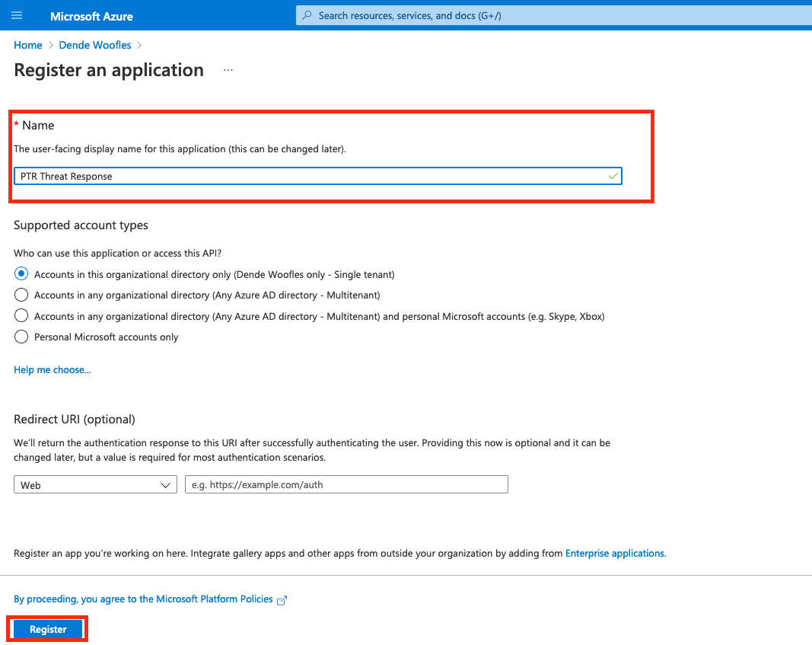
Task: Click Microsoft Azure portal title
Action: [91, 16]
